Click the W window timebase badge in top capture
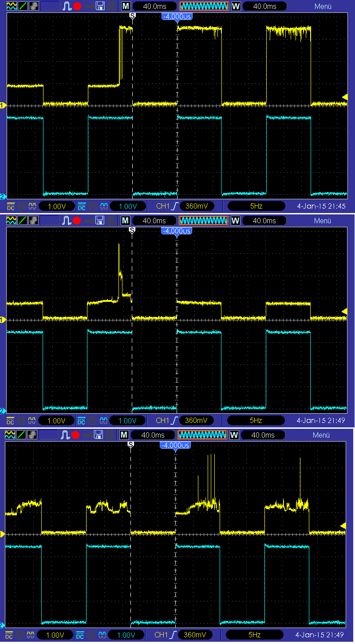 tap(236, 6)
